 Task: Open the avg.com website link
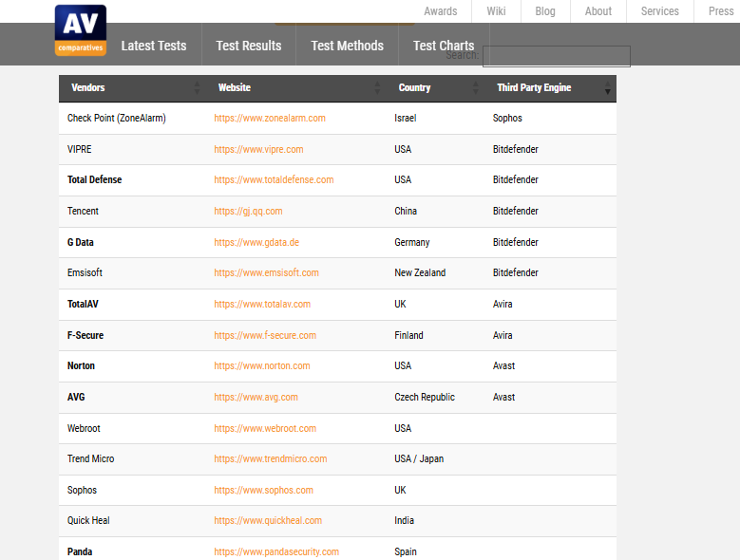(256, 398)
